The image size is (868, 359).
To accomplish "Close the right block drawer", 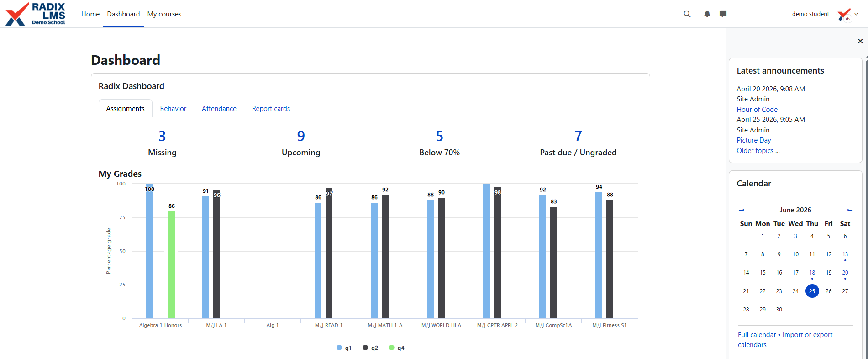I will (860, 41).
